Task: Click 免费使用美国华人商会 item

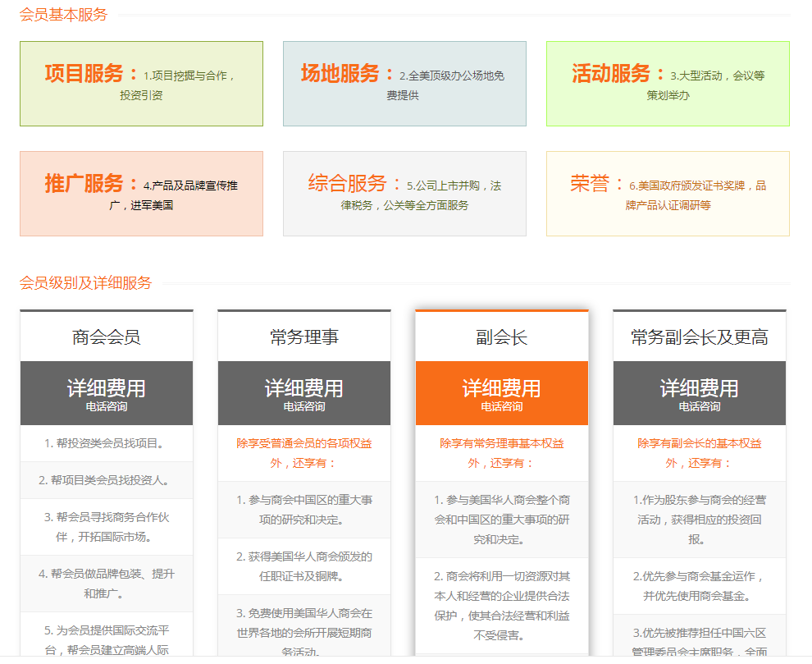Action: pyautogui.click(x=304, y=625)
